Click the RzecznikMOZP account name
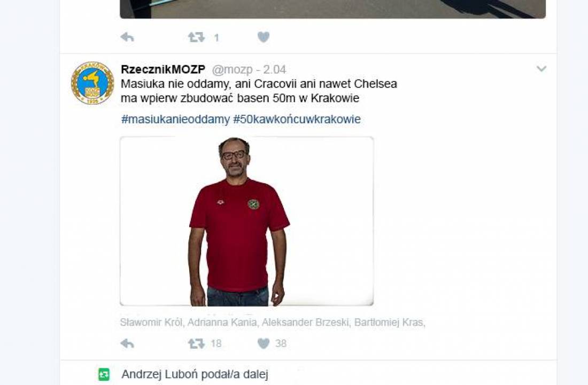Viewport: 588px width, 385px height. (x=163, y=69)
